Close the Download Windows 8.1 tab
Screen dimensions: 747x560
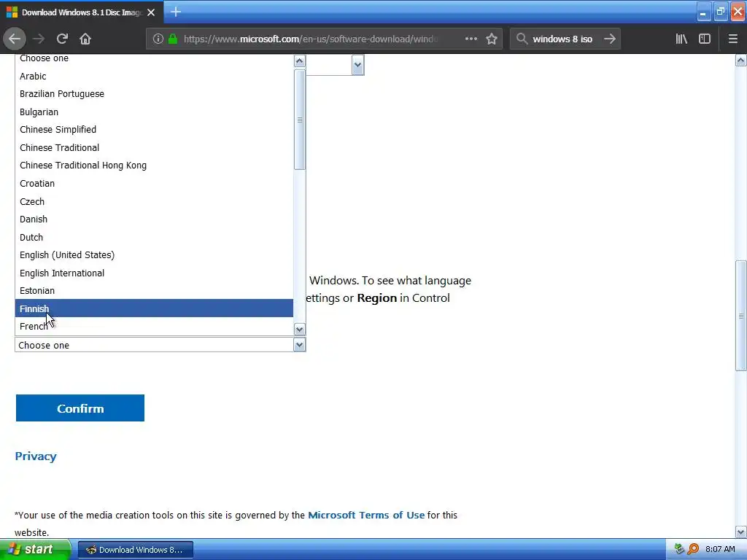pyautogui.click(x=151, y=12)
